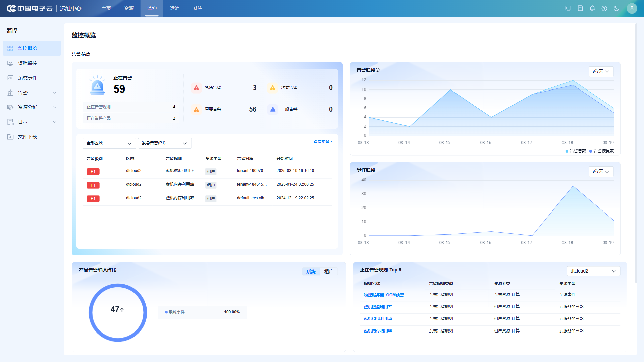This screenshot has height=362, width=644.
Task: Open the help question mark icon
Action: coord(604,8)
